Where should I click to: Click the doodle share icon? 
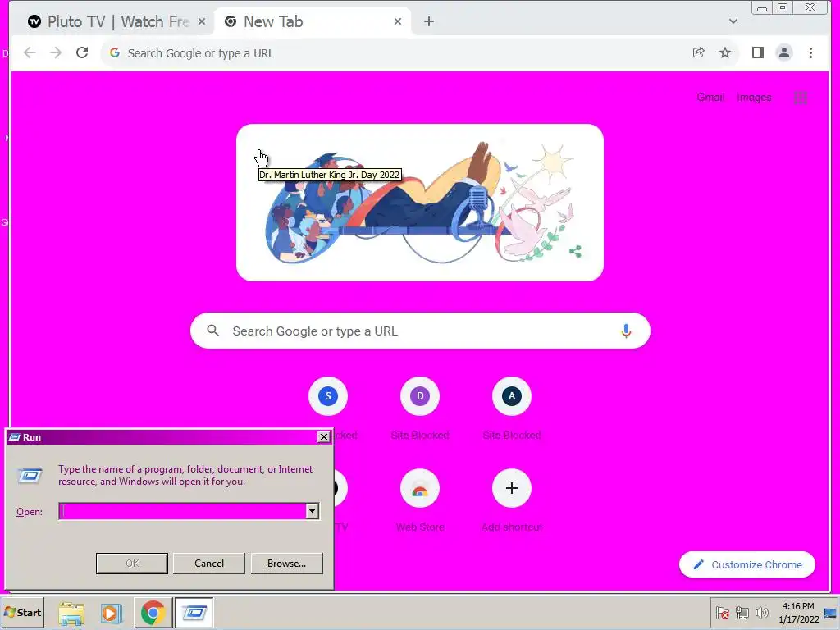click(575, 251)
